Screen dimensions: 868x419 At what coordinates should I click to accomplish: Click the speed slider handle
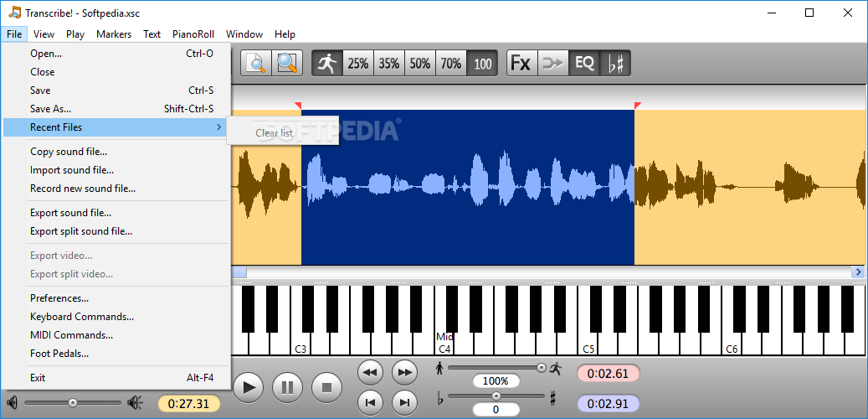pyautogui.click(x=541, y=367)
